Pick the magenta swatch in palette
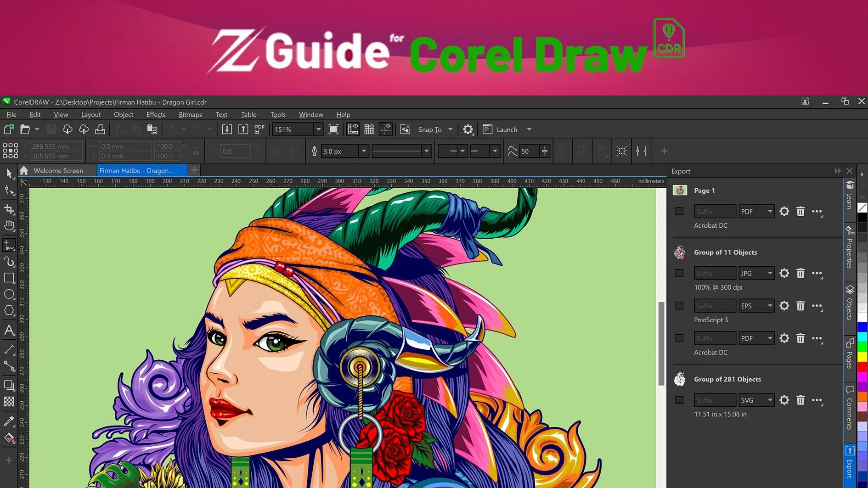This screenshot has width=868, height=488. [x=862, y=376]
